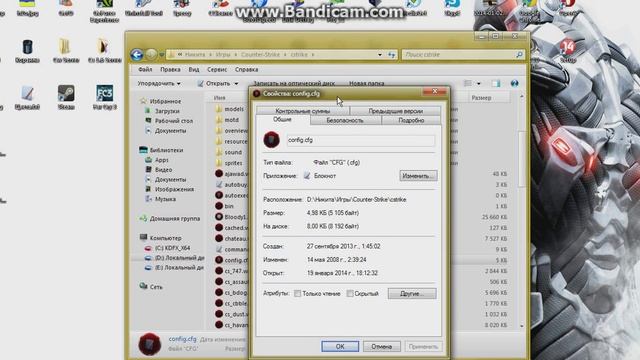640x360 pixels.
Task: Enable the Скрытый attribute checkbox
Action: click(x=350, y=293)
